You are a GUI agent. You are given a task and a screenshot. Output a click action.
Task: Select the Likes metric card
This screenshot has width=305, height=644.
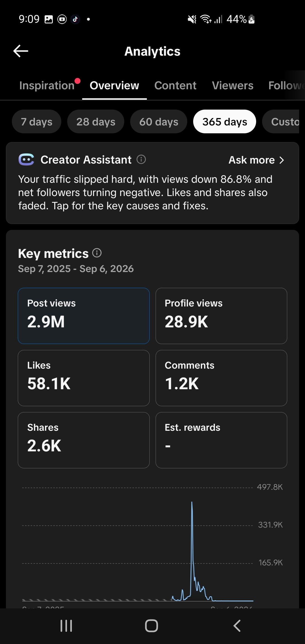pos(84,378)
